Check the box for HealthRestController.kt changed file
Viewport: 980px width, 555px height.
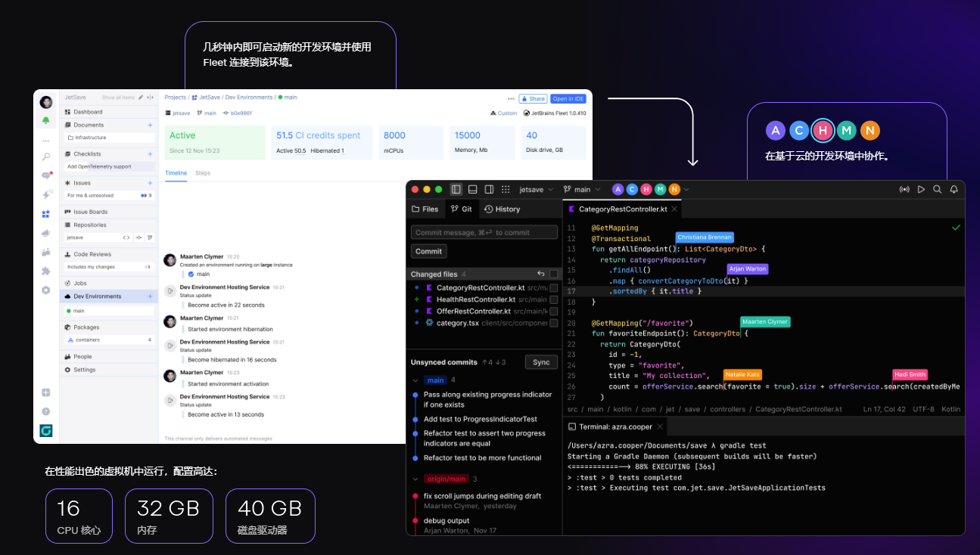[x=554, y=299]
